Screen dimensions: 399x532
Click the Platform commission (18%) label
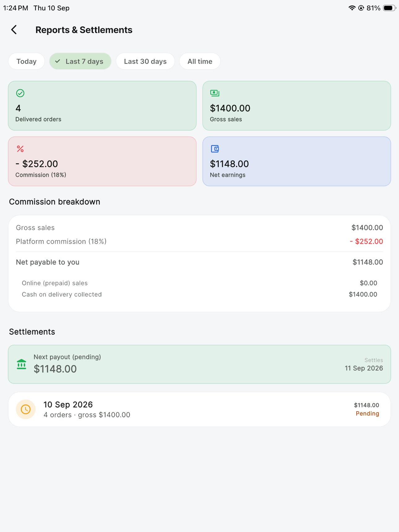(x=61, y=242)
